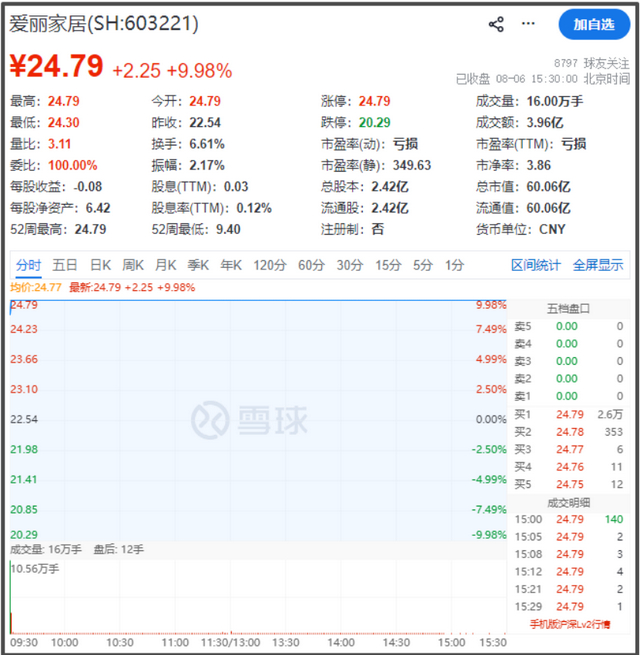The height and width of the screenshot is (655, 640).
Task: Select the 卖1 order book row
Action: (x=569, y=396)
